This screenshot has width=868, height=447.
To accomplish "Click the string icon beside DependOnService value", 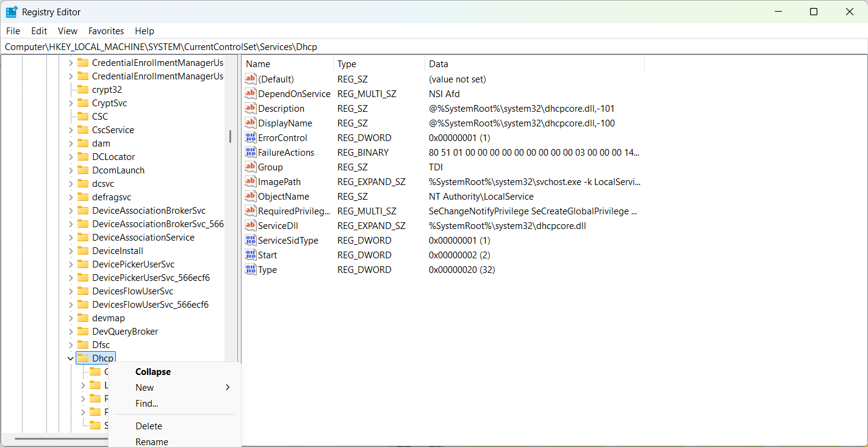I will pos(250,94).
